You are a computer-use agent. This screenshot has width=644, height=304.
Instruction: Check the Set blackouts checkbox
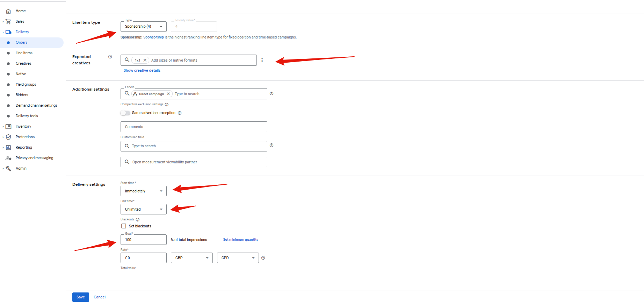(124, 226)
